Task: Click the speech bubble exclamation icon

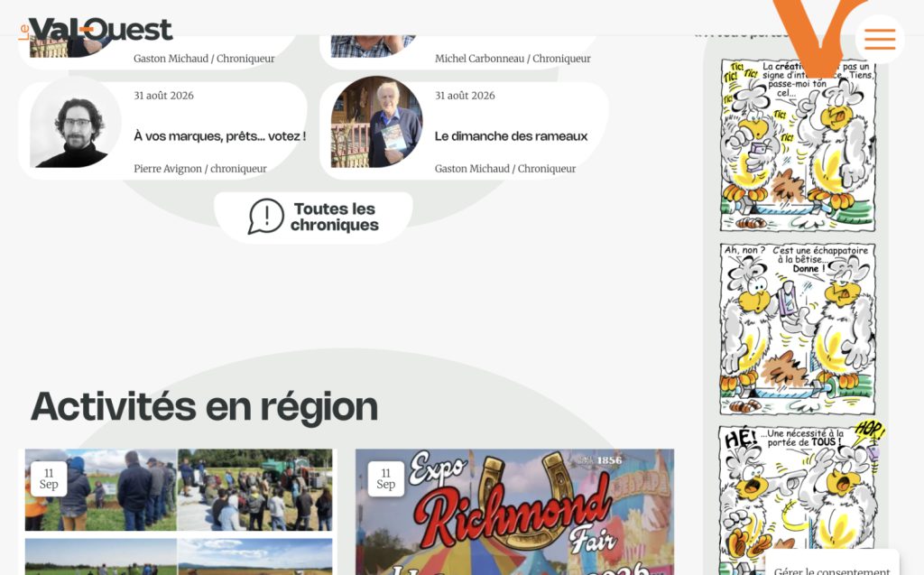Action: pos(266,217)
